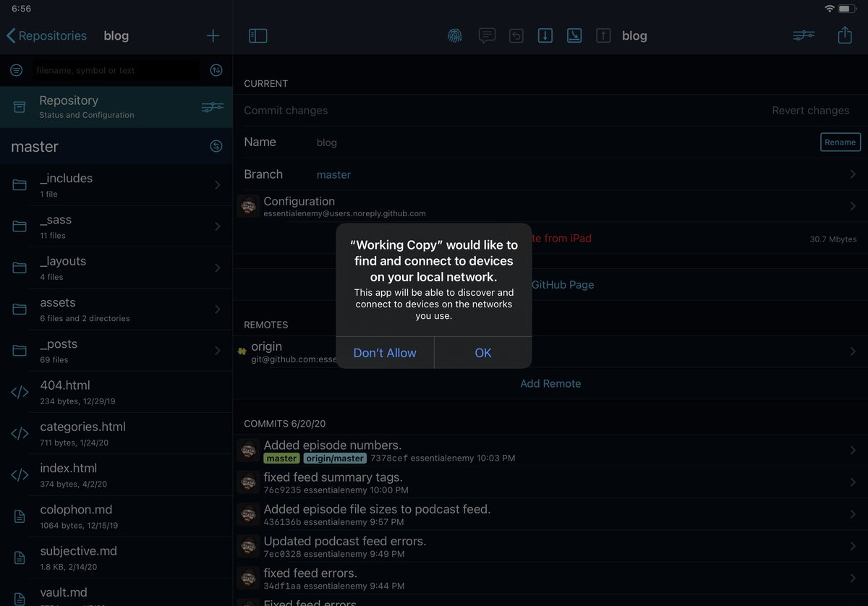Screen dimensions: 868x606
Task: Toggle the sidebar panel icon
Action: tap(258, 35)
